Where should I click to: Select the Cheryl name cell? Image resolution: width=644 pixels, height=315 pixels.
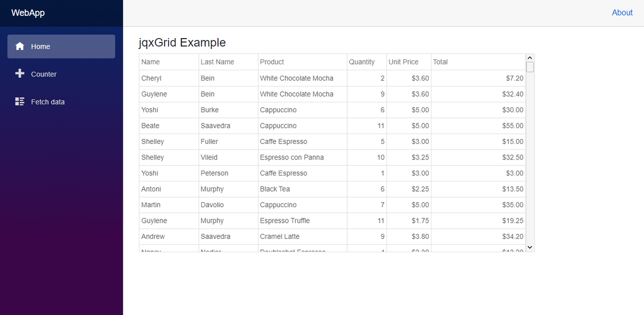click(169, 78)
